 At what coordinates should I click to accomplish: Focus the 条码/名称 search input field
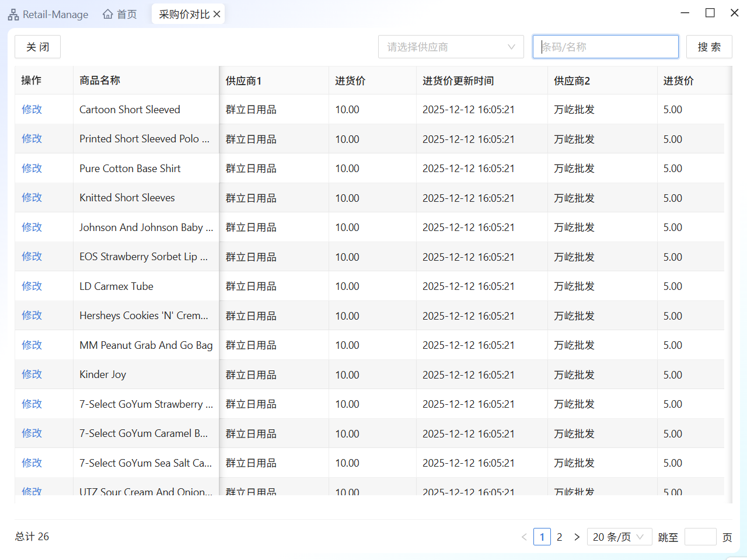coord(605,47)
